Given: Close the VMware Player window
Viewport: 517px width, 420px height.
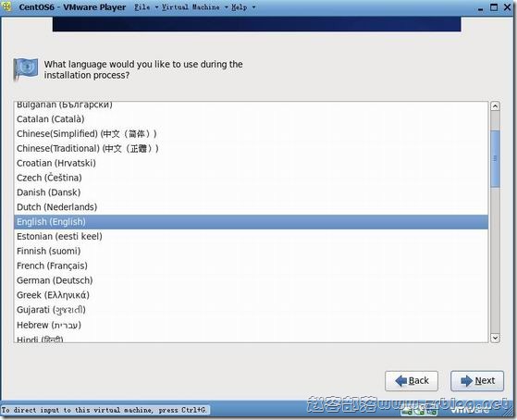Looking at the screenshot, I should 508,7.
